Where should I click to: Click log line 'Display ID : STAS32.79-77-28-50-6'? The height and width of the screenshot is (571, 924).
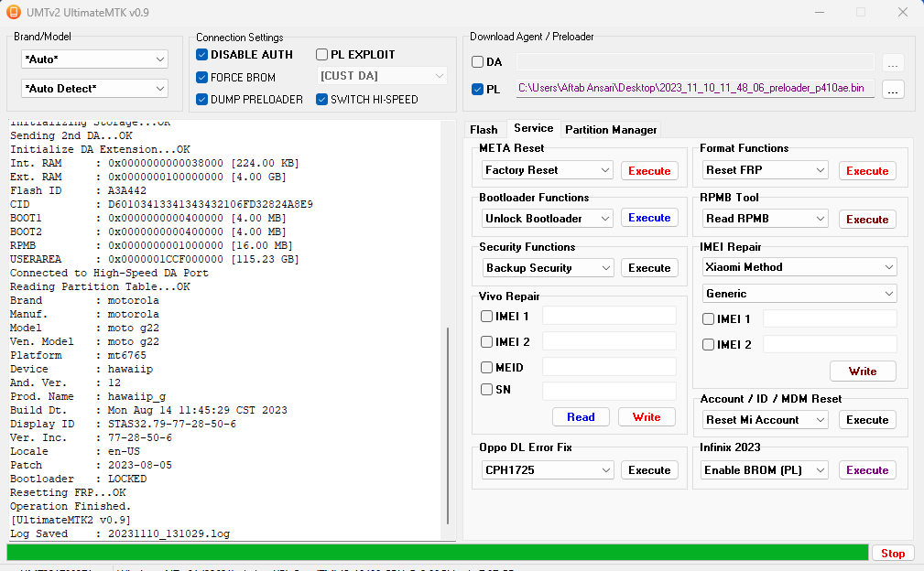pyautogui.click(x=123, y=424)
